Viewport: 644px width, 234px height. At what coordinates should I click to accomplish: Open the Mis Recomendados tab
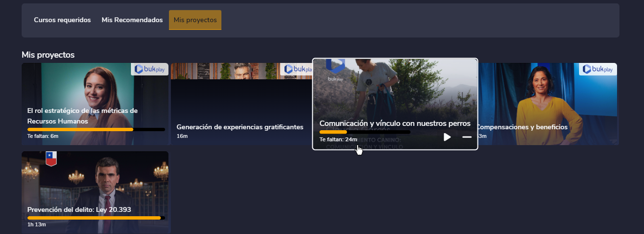(x=132, y=20)
